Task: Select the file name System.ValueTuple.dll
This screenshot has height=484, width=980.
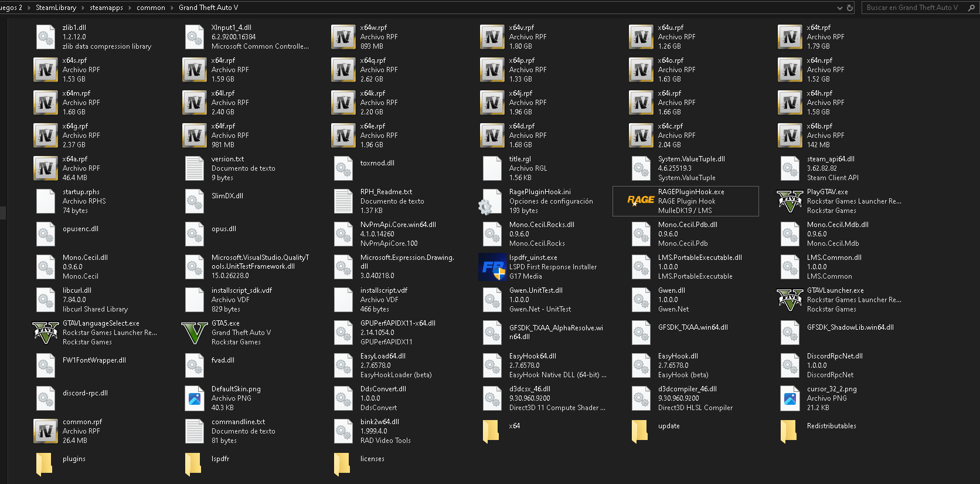Action: tap(691, 159)
